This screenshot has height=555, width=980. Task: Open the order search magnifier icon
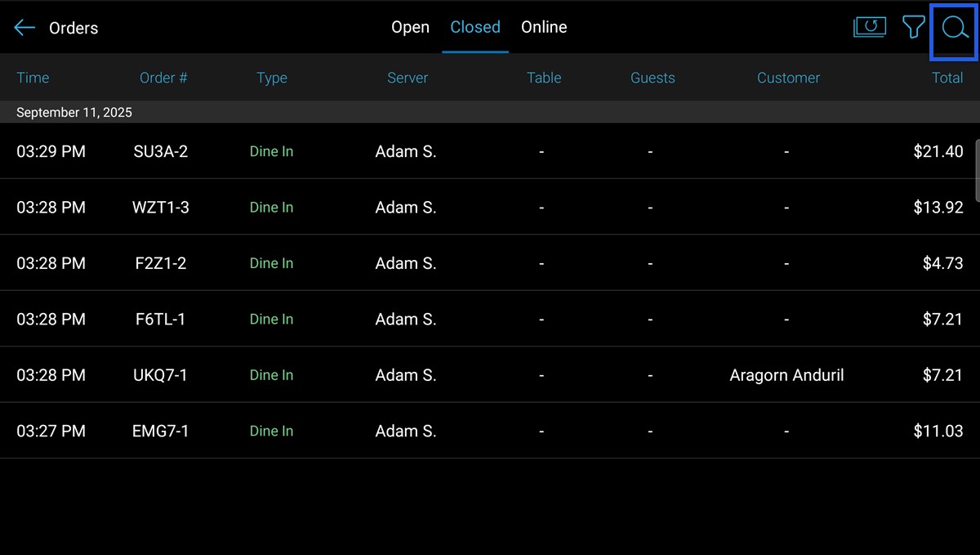954,29
